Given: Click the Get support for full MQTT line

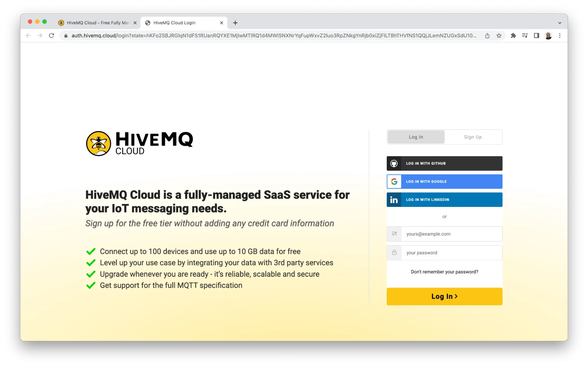Looking at the screenshot, I should (x=171, y=285).
